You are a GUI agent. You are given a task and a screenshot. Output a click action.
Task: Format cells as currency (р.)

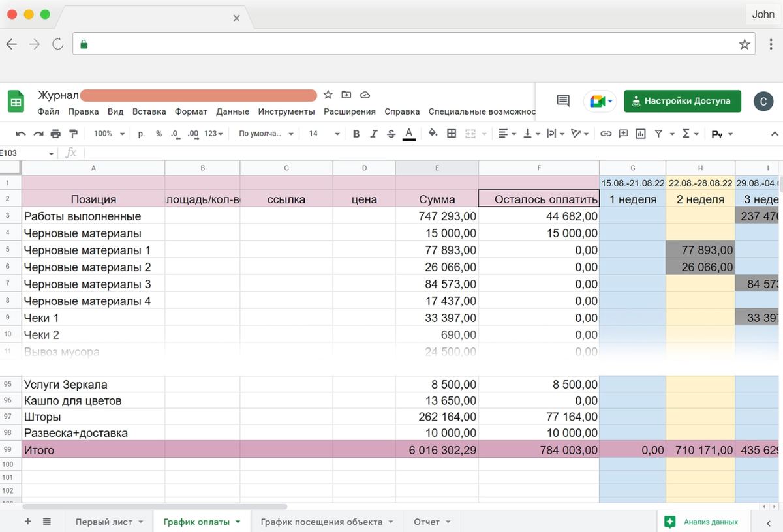[142, 134]
